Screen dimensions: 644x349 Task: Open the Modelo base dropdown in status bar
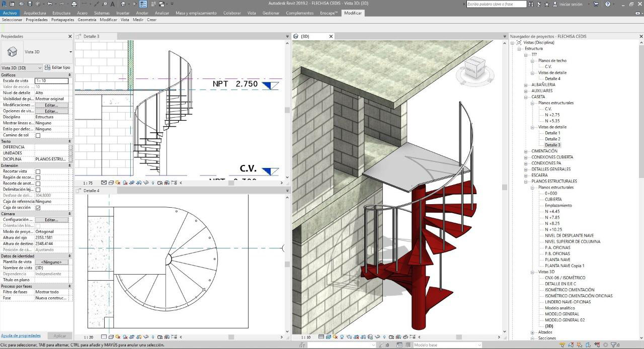(x=447, y=345)
